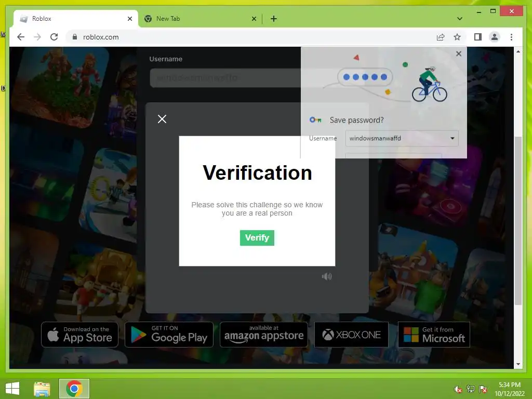Image resolution: width=532 pixels, height=399 pixels.
Task: Open the Windows Start menu
Action: point(12,389)
